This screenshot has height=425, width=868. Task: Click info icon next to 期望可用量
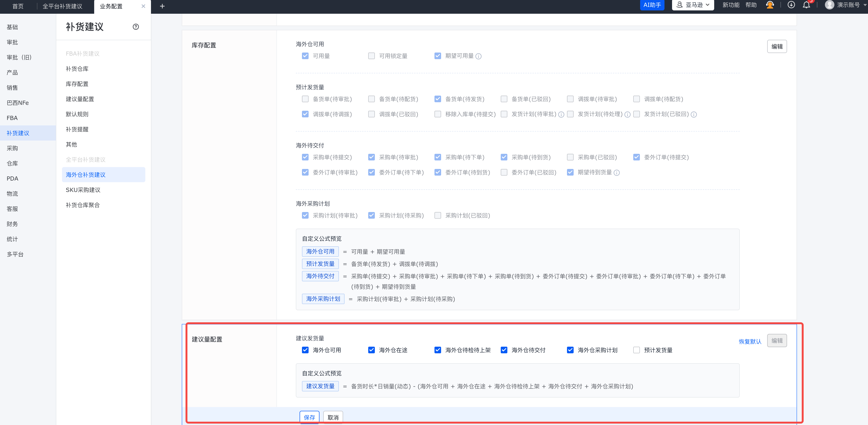click(x=478, y=56)
